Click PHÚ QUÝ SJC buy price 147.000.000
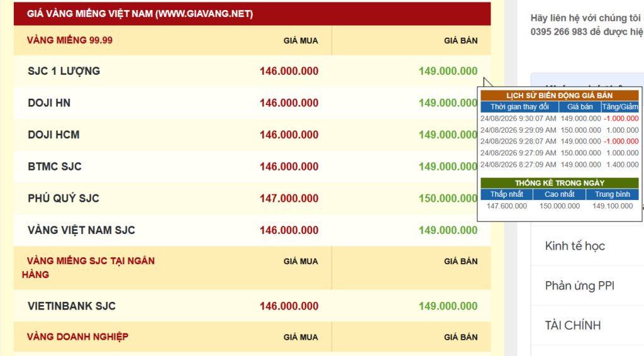This screenshot has height=356, width=644. point(289,198)
